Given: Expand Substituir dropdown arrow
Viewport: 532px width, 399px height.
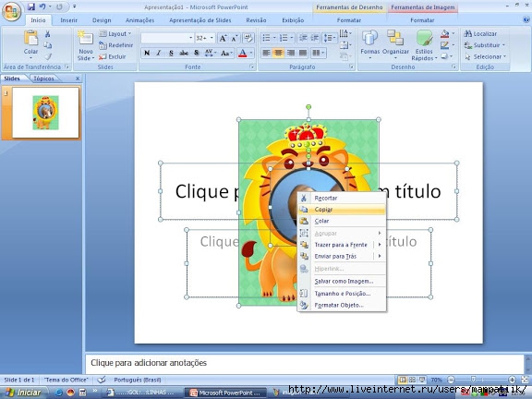Looking at the screenshot, I should coord(503,45).
